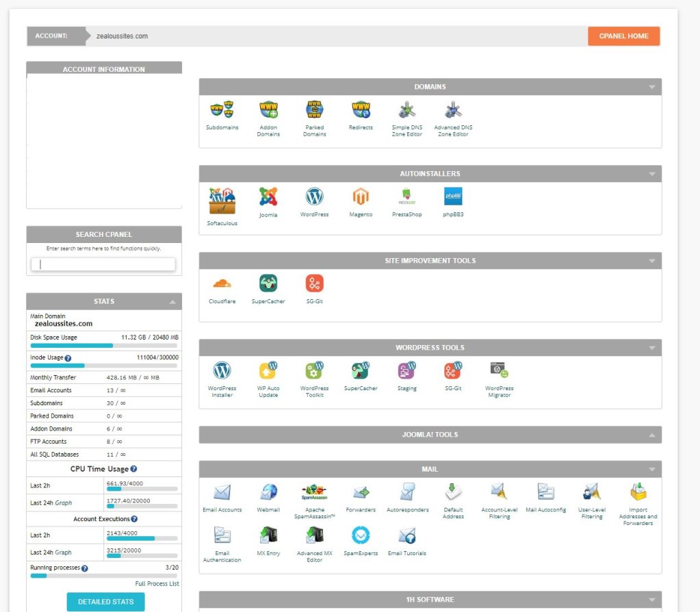Open the Subdomains icon
700x612 pixels.
[x=222, y=110]
